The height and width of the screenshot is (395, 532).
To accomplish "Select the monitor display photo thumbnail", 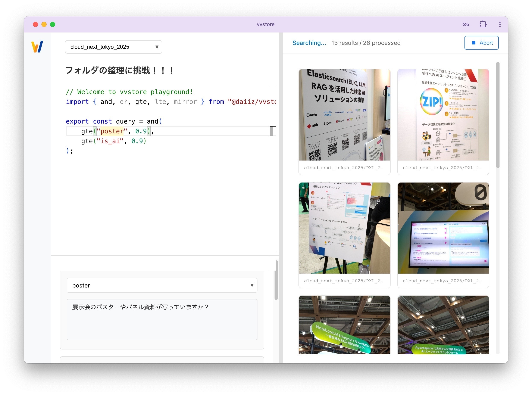I will 443,228.
